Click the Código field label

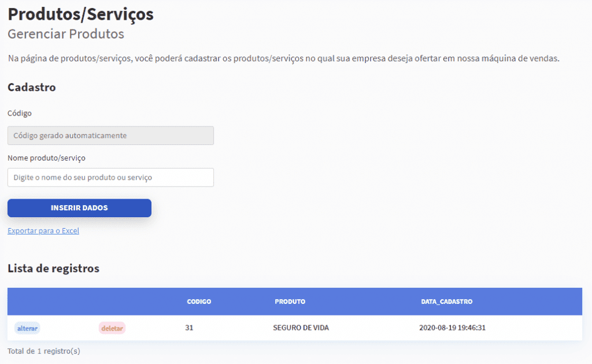tap(20, 113)
